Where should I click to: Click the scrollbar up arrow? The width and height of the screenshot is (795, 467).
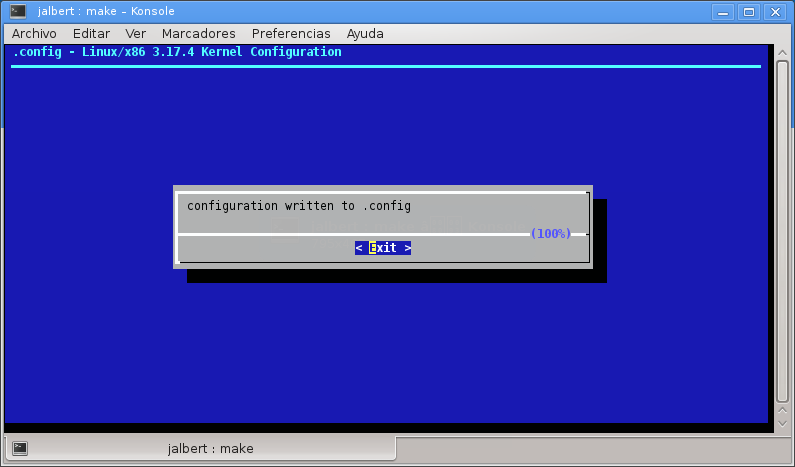pos(783,50)
